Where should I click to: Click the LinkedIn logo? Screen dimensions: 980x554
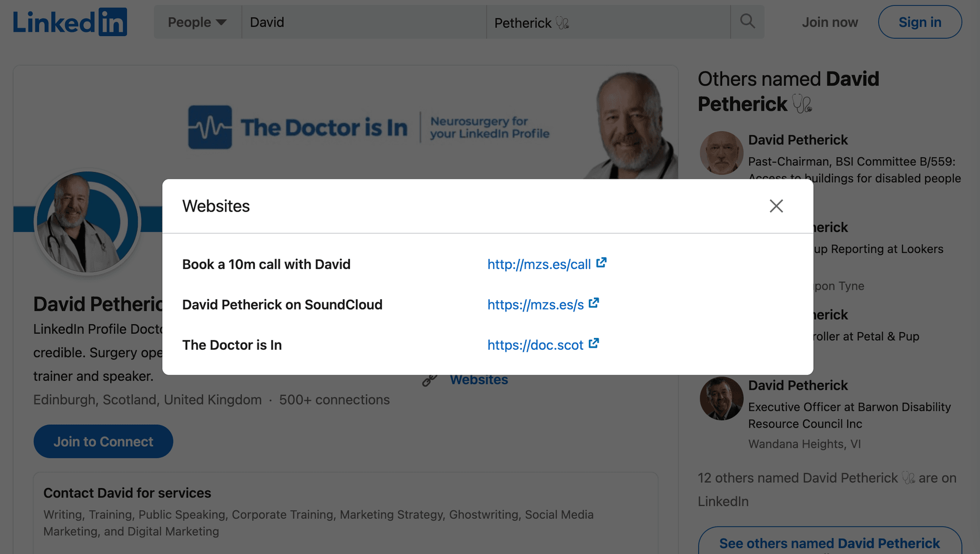70,22
